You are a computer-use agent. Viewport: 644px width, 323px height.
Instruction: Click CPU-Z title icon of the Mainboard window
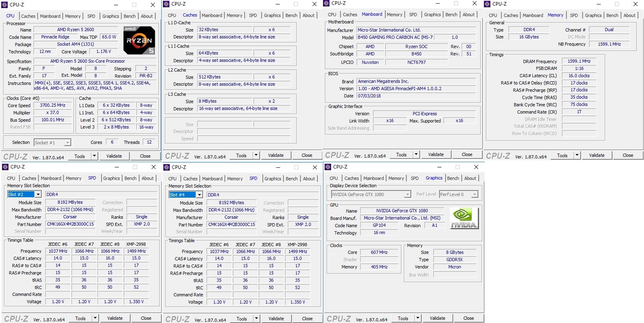(x=326, y=3)
